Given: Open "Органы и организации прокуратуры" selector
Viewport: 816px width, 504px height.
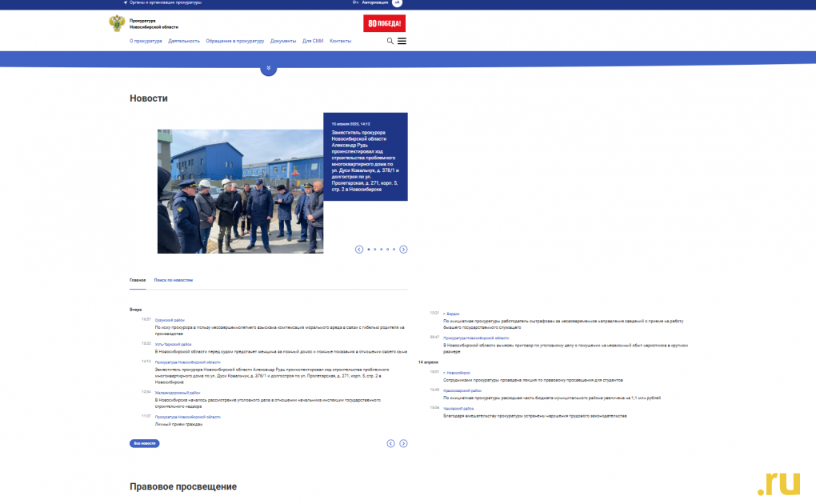Looking at the screenshot, I should click(165, 3).
